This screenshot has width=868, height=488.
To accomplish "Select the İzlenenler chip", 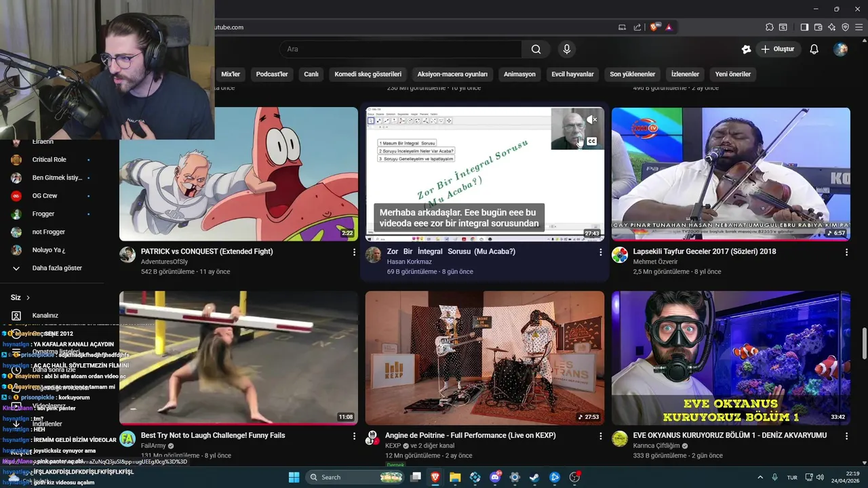I will pyautogui.click(x=685, y=74).
